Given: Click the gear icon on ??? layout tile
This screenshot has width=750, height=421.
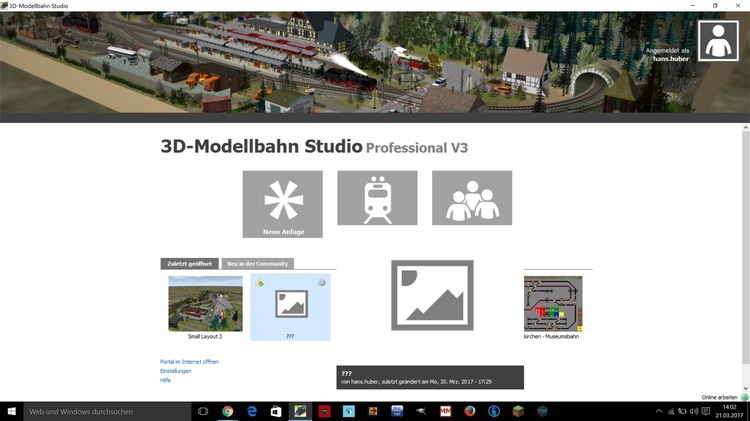Looking at the screenshot, I should click(322, 283).
